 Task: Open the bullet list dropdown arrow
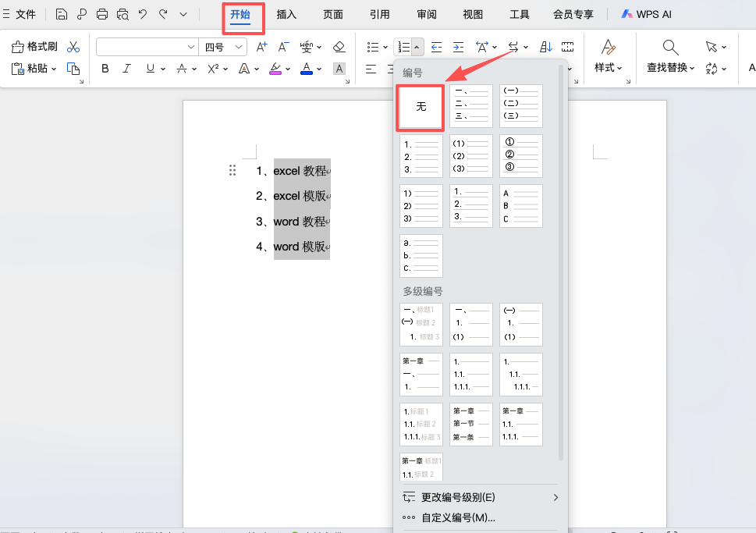click(x=385, y=48)
